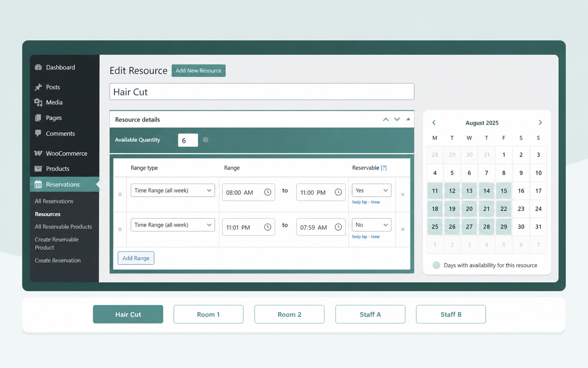
Task: Click the Hair Cut title field
Action: coord(262,92)
